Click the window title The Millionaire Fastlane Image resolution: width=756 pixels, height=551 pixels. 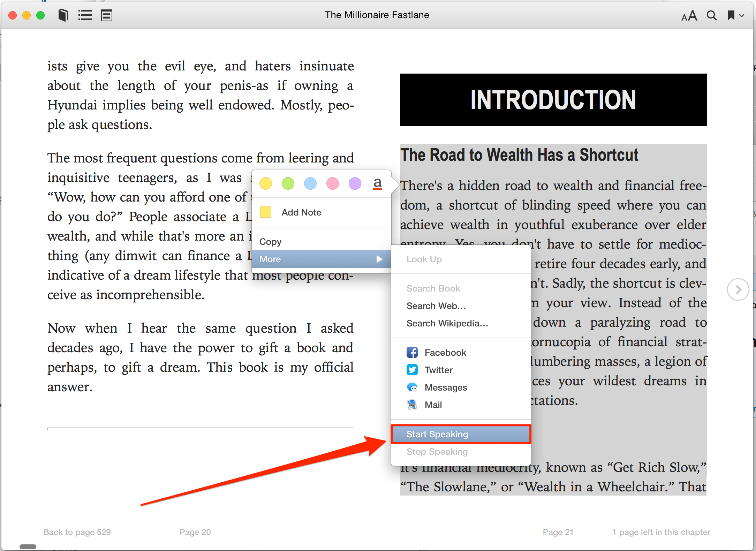coord(377,15)
